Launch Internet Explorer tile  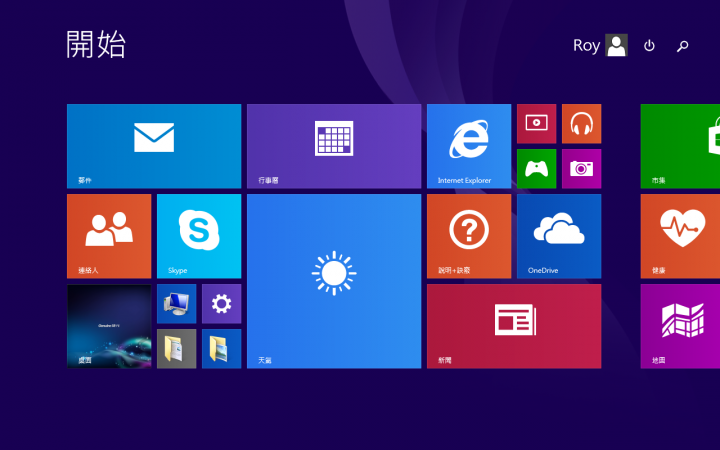[x=468, y=145]
